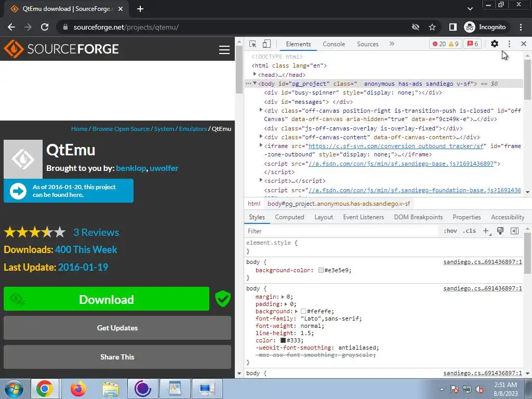Go back to the previous page
Viewport: 532px width, 399px height.
pos(11,27)
